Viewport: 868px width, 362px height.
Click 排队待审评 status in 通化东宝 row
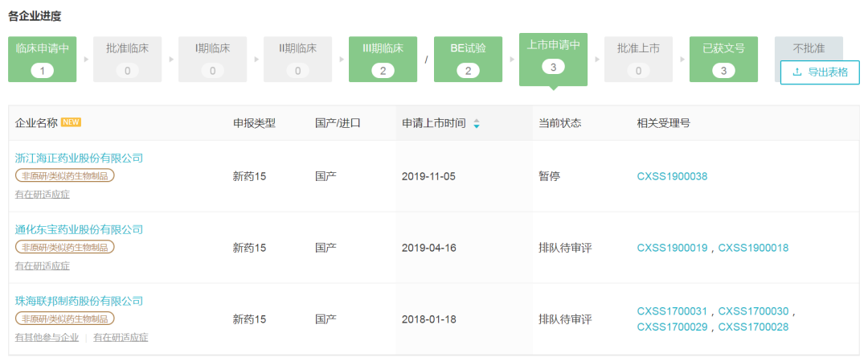(565, 248)
